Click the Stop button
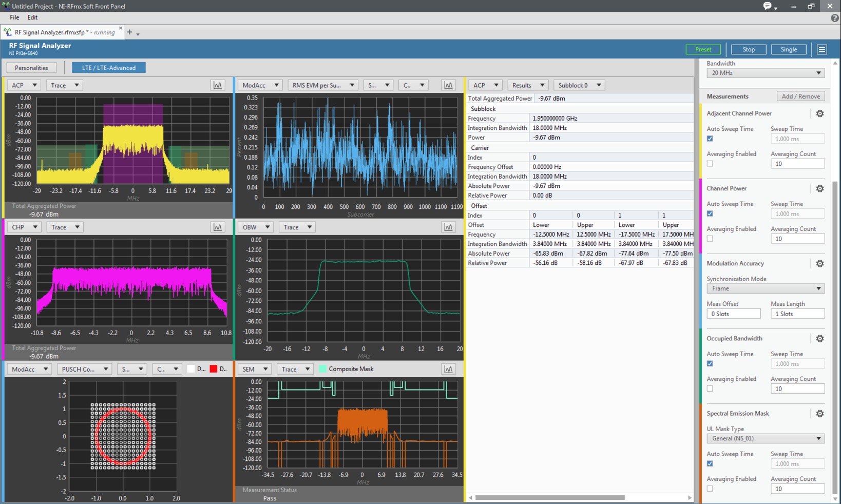The height and width of the screenshot is (504, 841). coord(749,49)
